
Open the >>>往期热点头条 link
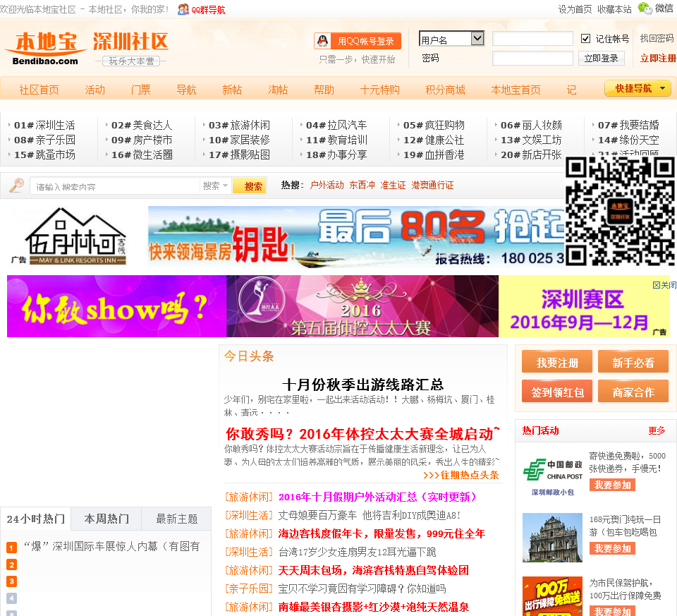tap(461, 475)
